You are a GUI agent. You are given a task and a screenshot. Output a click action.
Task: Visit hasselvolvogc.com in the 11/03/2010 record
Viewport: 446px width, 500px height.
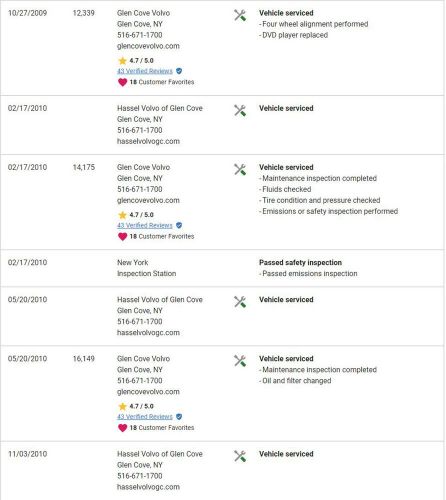tap(148, 487)
